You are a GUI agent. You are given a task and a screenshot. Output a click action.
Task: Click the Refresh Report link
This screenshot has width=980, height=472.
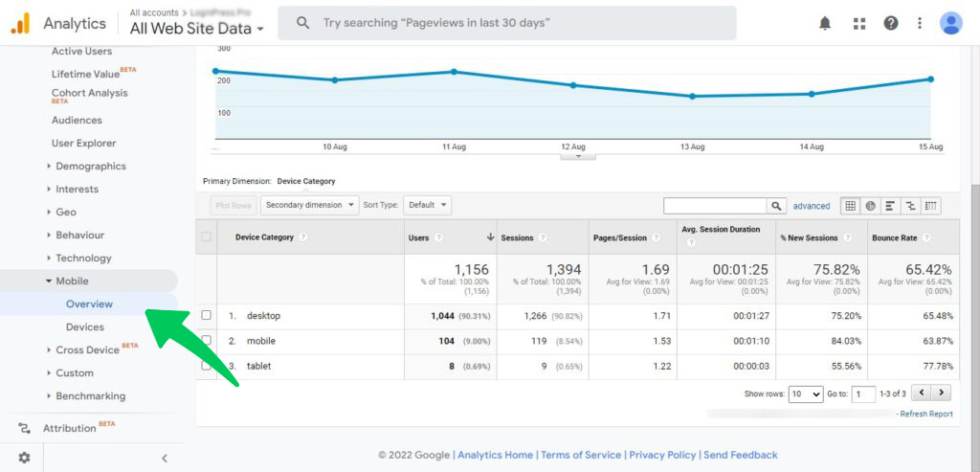tap(926, 414)
